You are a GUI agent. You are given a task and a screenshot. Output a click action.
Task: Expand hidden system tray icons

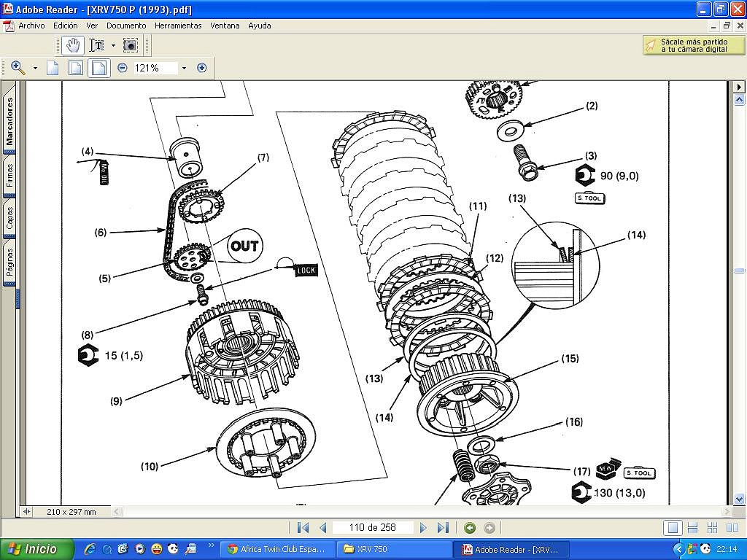(678, 549)
